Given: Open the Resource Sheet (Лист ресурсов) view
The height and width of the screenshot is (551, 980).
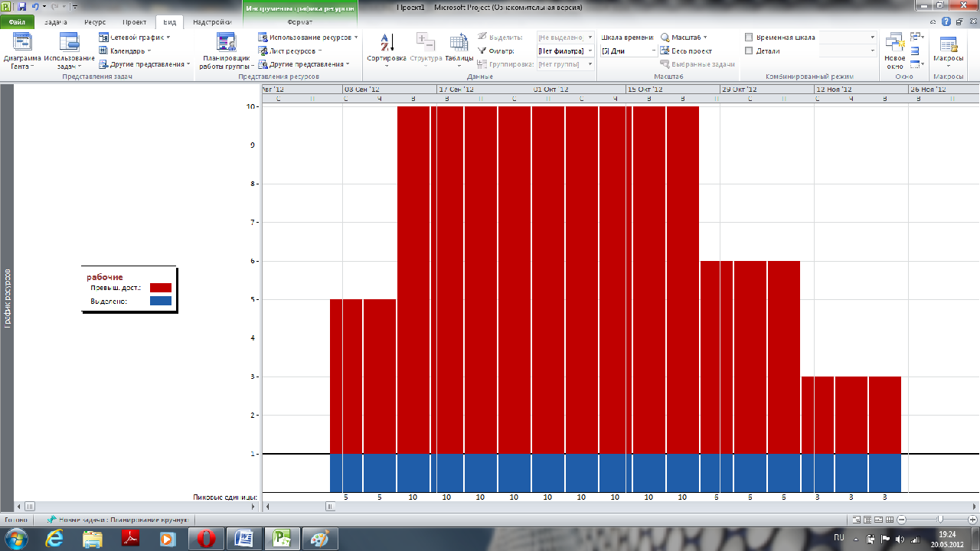Looking at the screenshot, I should click(289, 51).
